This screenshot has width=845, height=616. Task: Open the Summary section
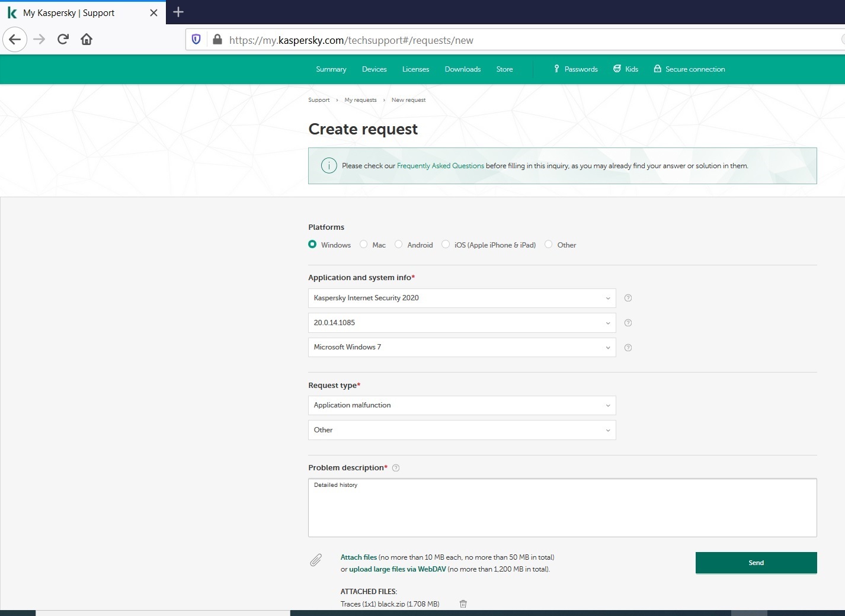331,69
